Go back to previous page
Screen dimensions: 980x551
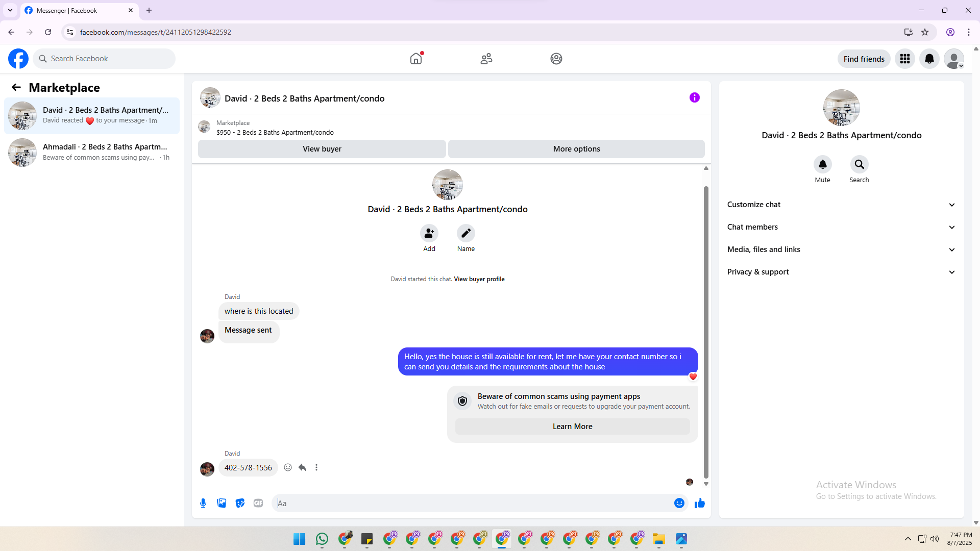[11, 32]
